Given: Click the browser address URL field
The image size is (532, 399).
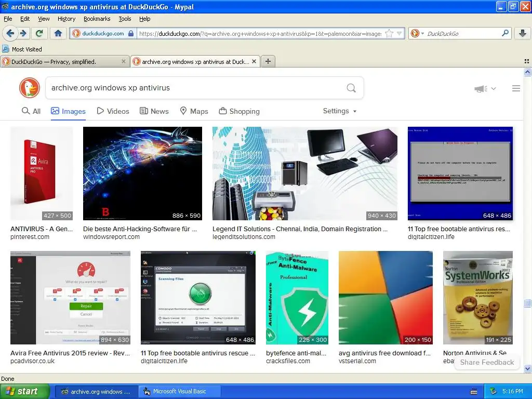Looking at the screenshot, I should tap(261, 33).
